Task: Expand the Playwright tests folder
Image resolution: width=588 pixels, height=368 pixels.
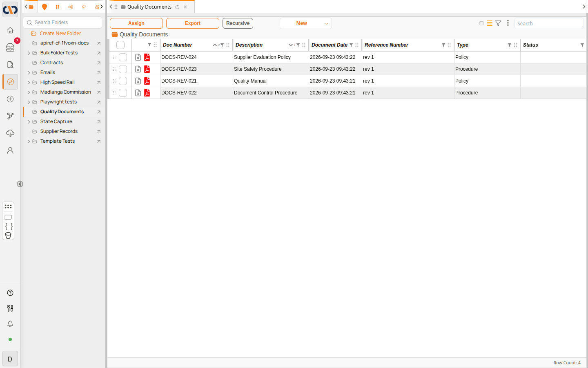Action: tap(29, 102)
